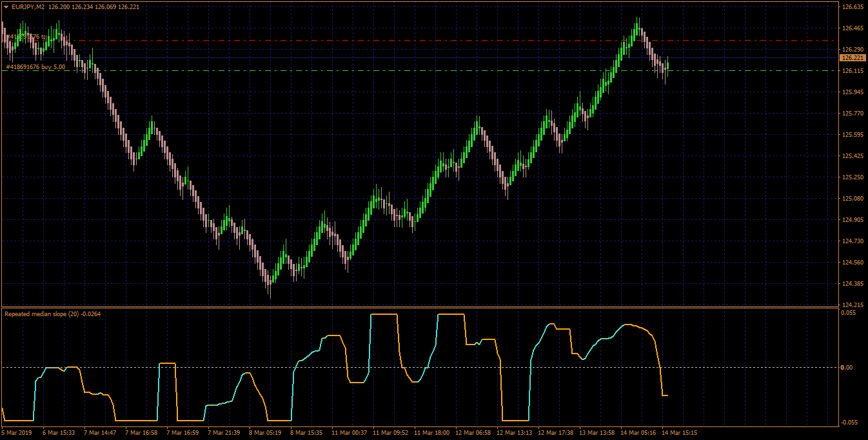Click the 5 Mar 2019 date on the time axis
Screen dimensions: 868x440
(x=17, y=433)
